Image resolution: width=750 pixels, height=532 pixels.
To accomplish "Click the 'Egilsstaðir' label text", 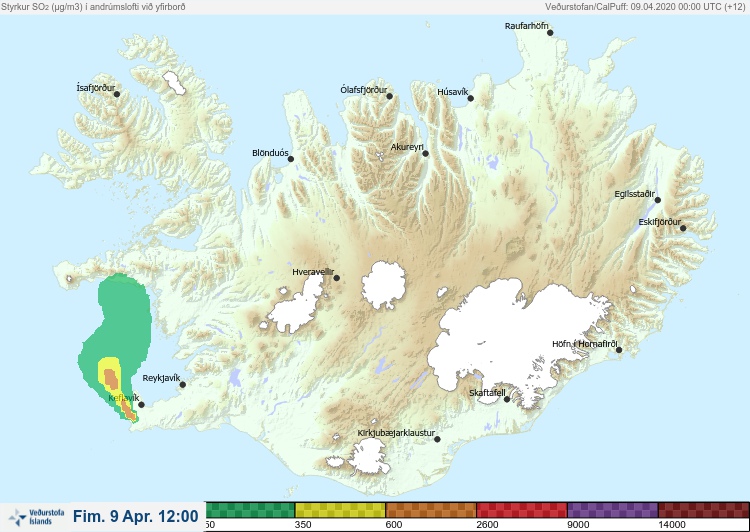I will point(635,194).
